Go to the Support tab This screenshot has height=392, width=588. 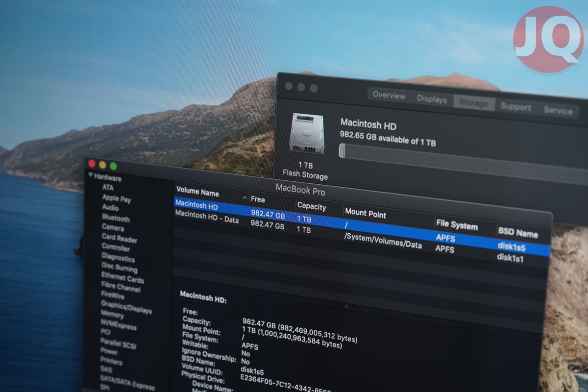515,107
